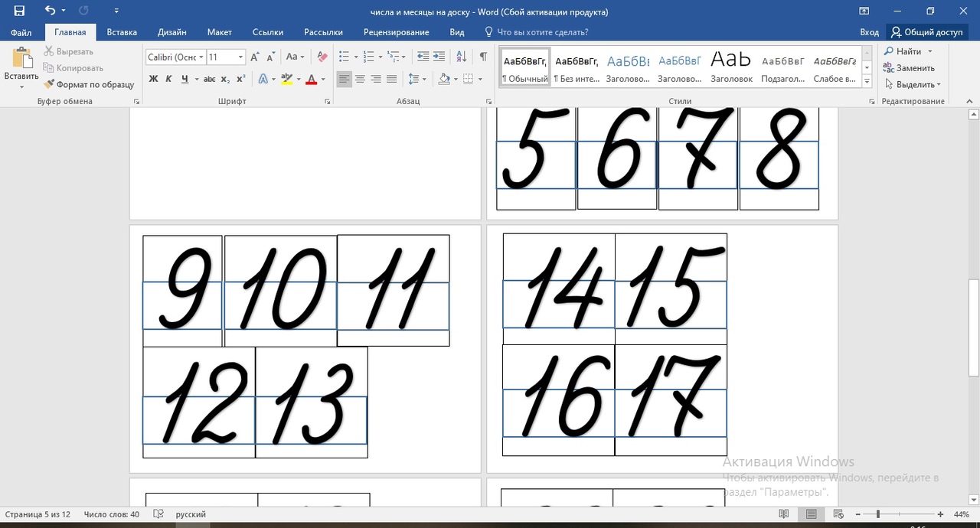Image resolution: width=980 pixels, height=528 pixels.
Task: Save the document using the floppy disk icon
Action: [x=19, y=11]
